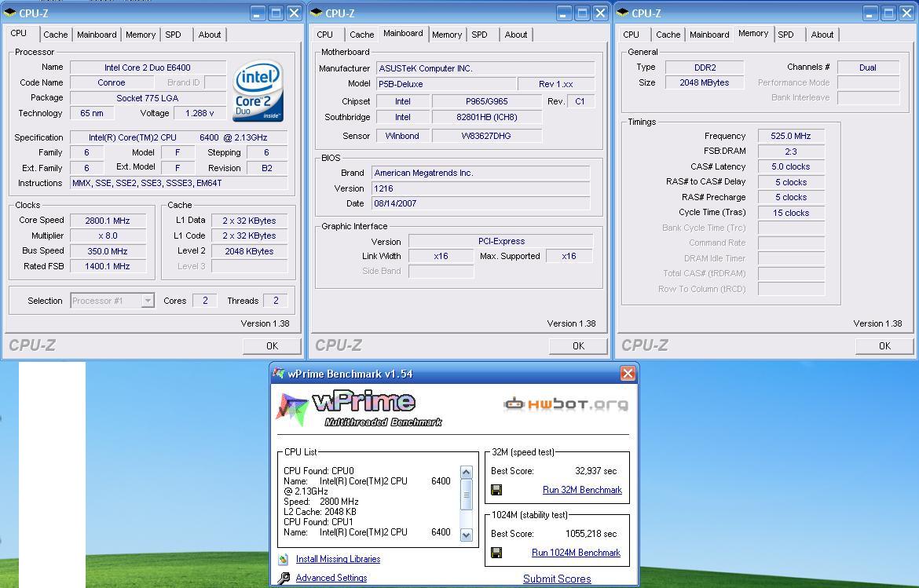Image resolution: width=919 pixels, height=588 pixels.
Task: Click the Code Name value Conroe
Action: pos(112,82)
